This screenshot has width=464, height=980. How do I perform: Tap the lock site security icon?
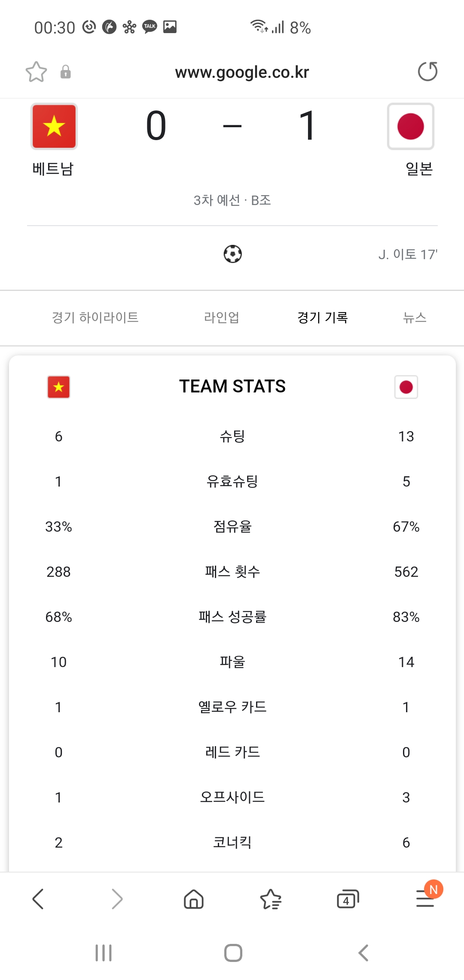click(65, 72)
